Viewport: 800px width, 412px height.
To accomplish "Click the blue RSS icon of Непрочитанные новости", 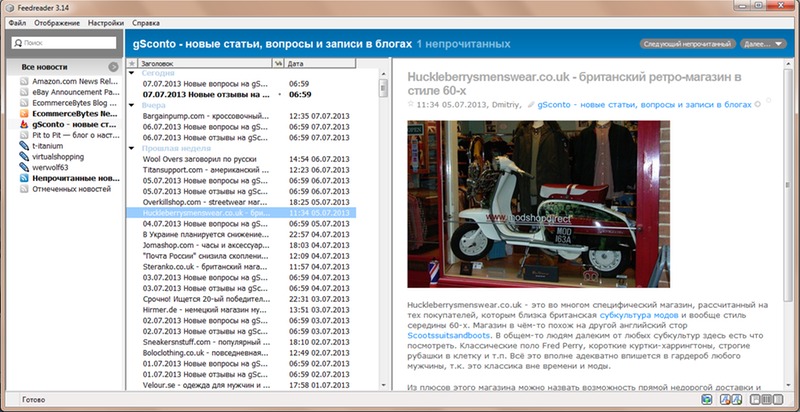I will pyautogui.click(x=24, y=178).
